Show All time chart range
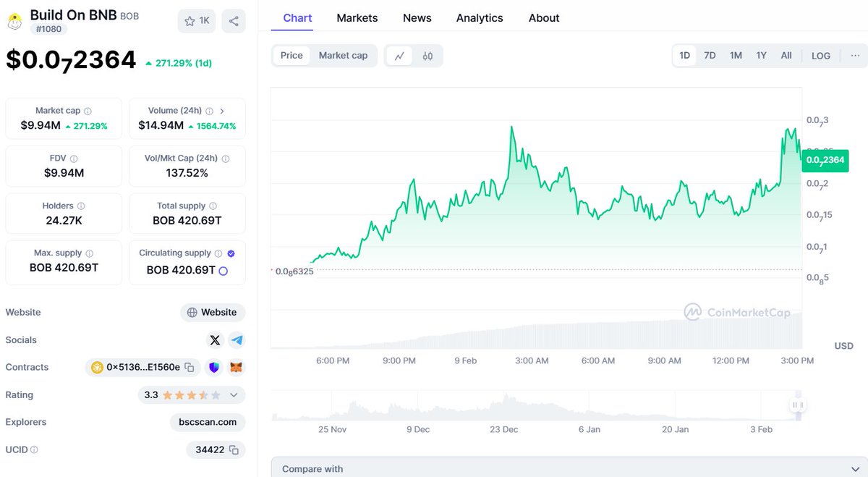 pyautogui.click(x=786, y=56)
